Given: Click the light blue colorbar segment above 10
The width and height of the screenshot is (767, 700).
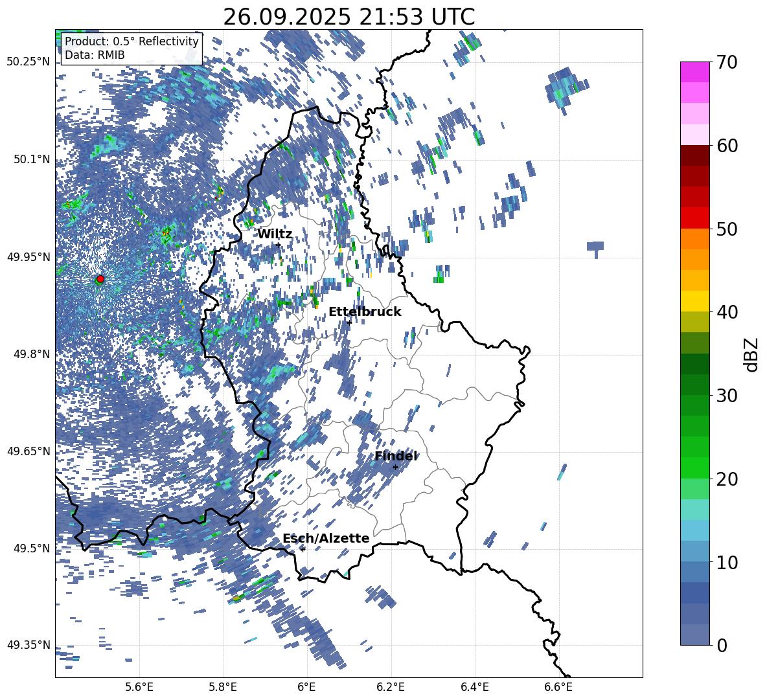Looking at the screenshot, I should click(x=694, y=530).
